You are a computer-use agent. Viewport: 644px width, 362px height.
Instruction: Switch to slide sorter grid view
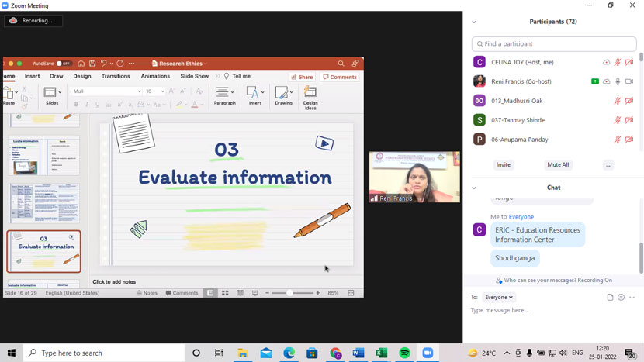(x=225, y=293)
